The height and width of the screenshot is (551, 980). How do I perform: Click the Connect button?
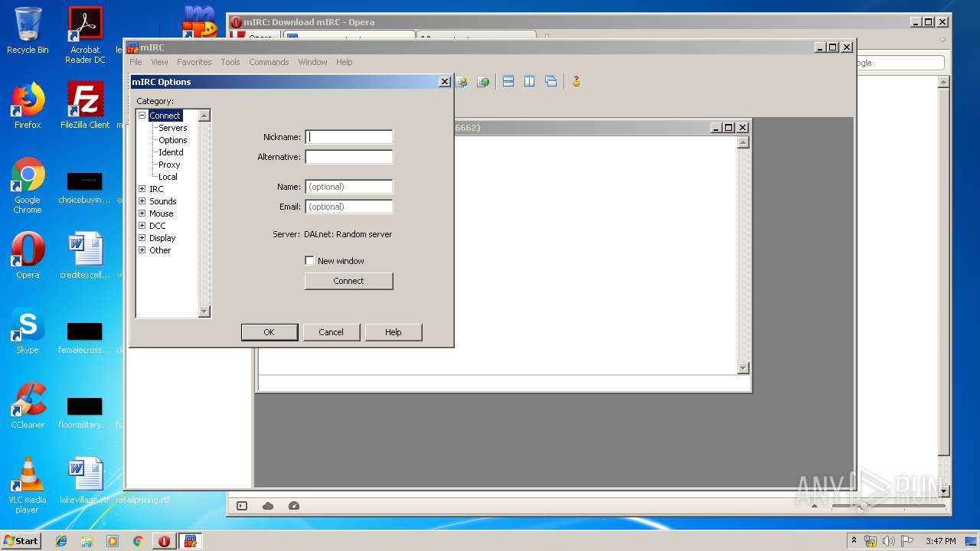pyautogui.click(x=348, y=281)
